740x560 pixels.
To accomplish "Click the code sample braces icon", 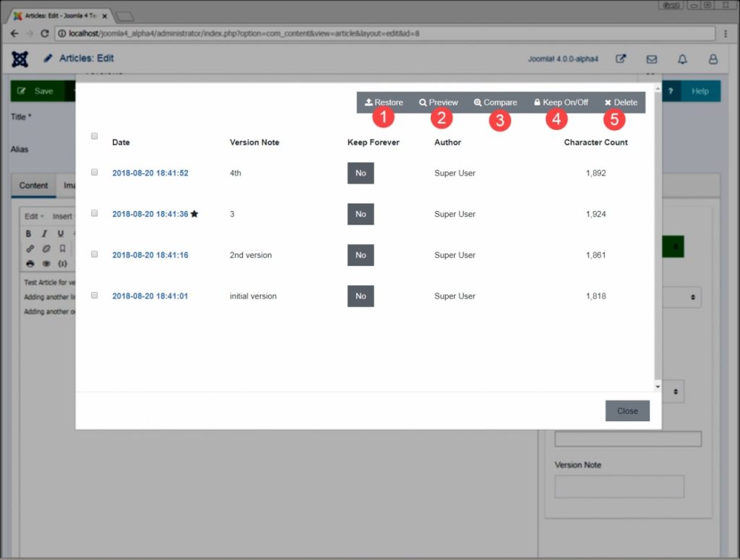I will pos(62,264).
